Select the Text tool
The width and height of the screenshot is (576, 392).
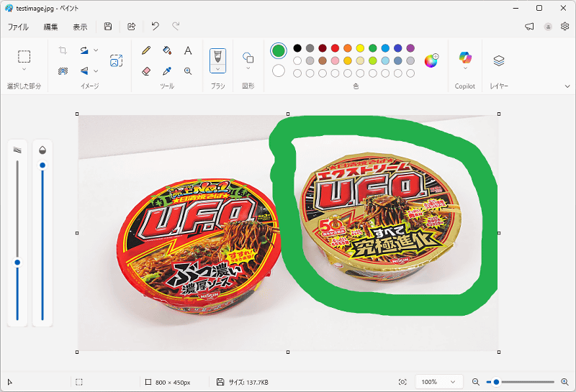(x=188, y=50)
